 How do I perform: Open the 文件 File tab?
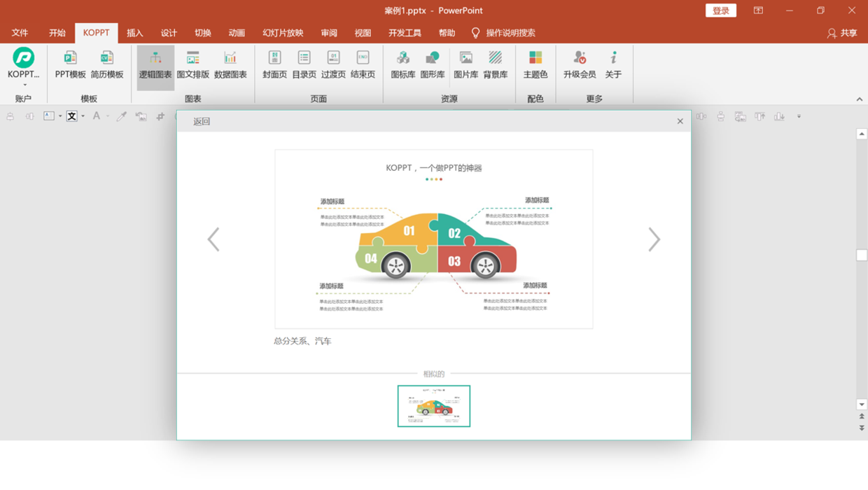point(20,33)
